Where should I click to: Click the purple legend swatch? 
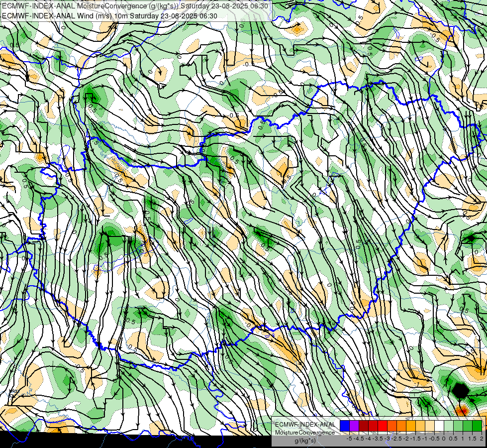pyautogui.click(x=354, y=426)
